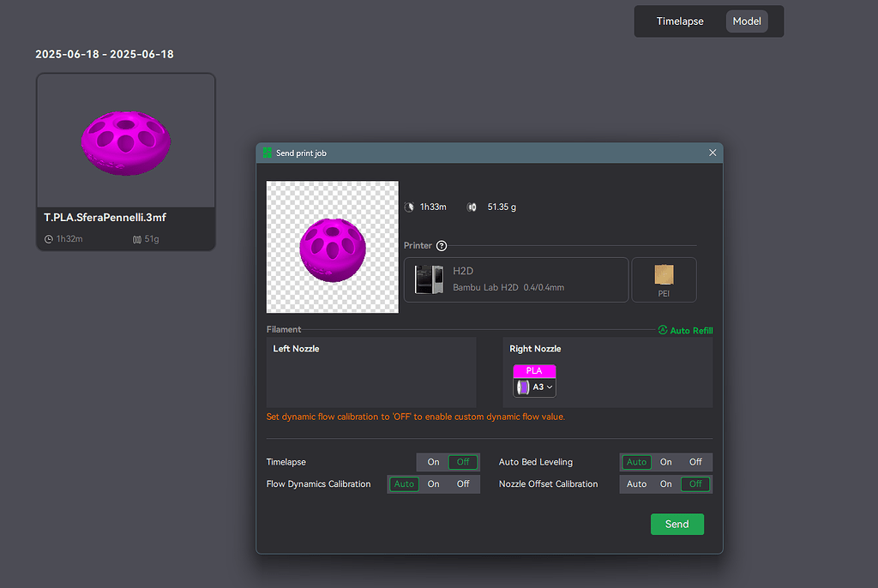Click the H2D printer image icon

click(x=429, y=279)
